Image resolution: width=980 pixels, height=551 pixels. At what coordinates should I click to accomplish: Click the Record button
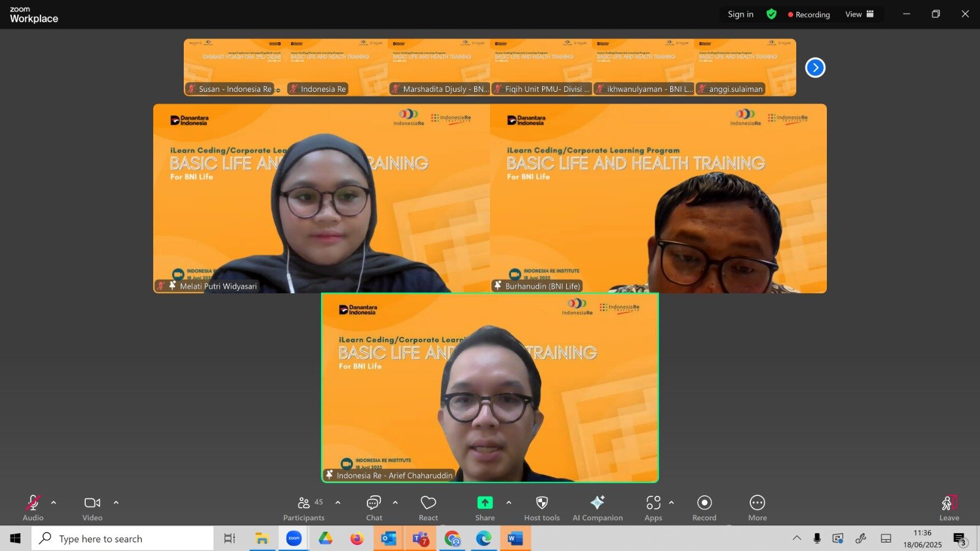pos(704,508)
